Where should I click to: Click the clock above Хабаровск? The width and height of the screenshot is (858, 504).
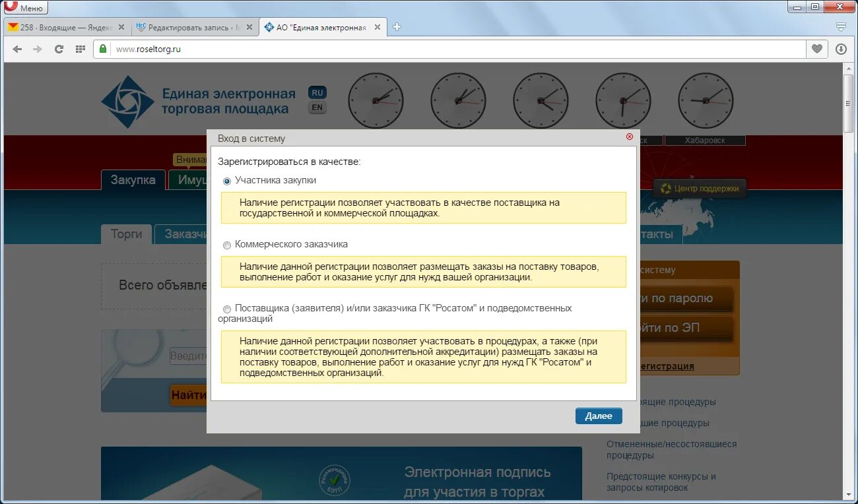706,101
